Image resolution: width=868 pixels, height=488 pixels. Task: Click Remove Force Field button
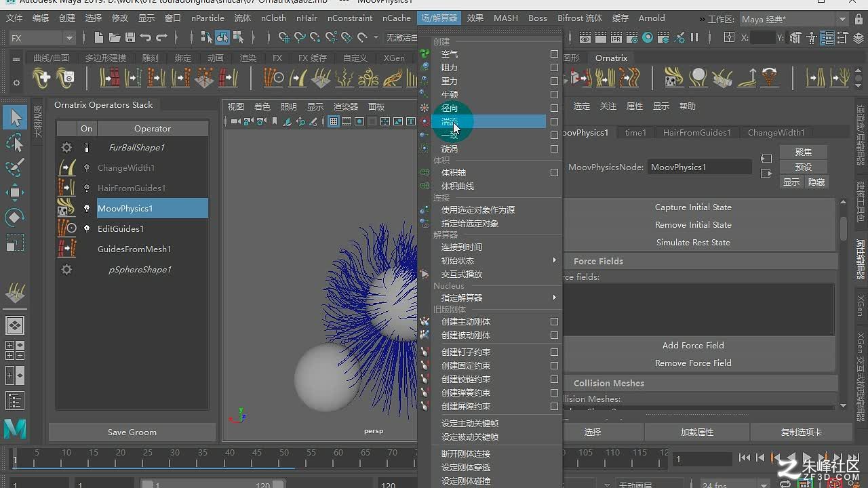pos(693,363)
